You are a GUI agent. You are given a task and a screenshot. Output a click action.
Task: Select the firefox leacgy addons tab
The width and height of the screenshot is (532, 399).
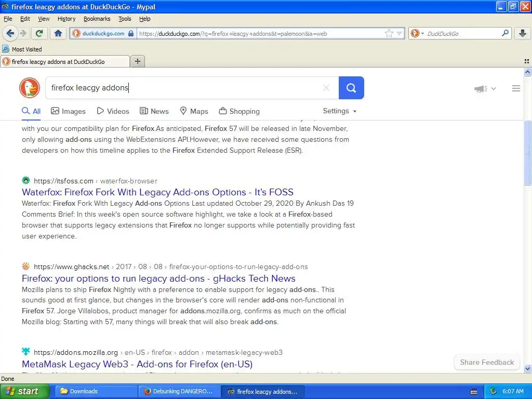(x=64, y=62)
